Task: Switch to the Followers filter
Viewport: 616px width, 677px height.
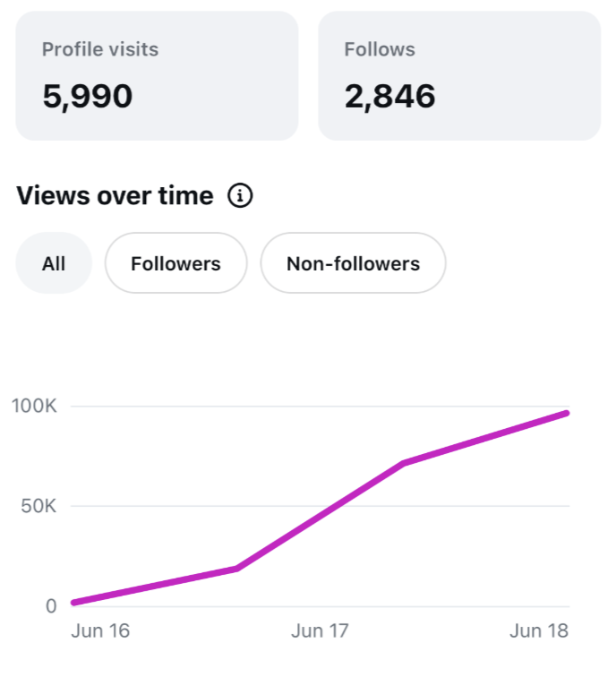Action: (176, 263)
